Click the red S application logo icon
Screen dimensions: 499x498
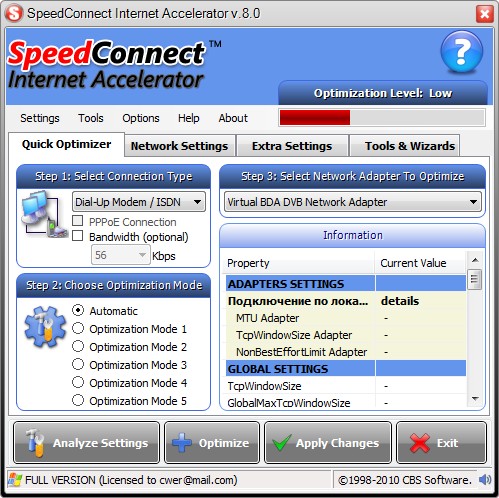(14, 14)
